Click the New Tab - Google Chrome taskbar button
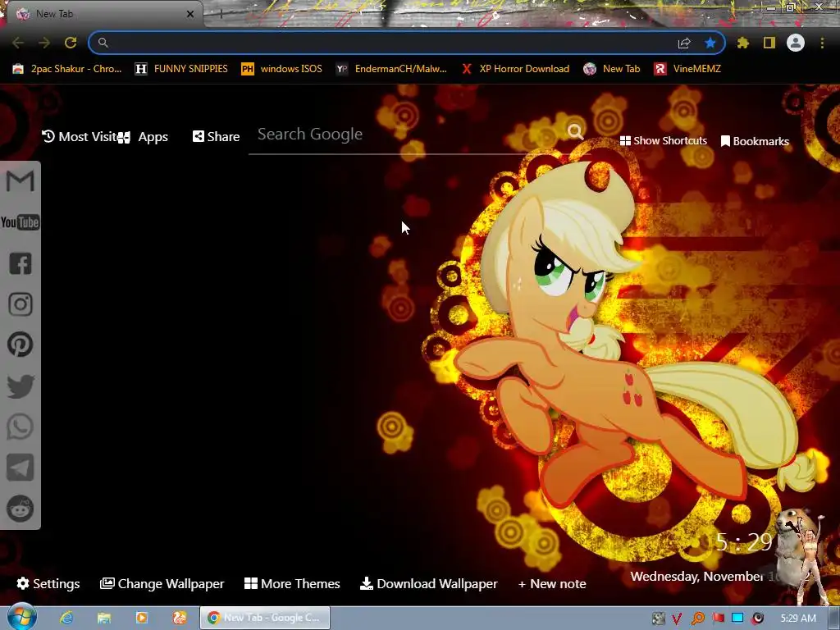This screenshot has height=630, width=840. pos(265,618)
